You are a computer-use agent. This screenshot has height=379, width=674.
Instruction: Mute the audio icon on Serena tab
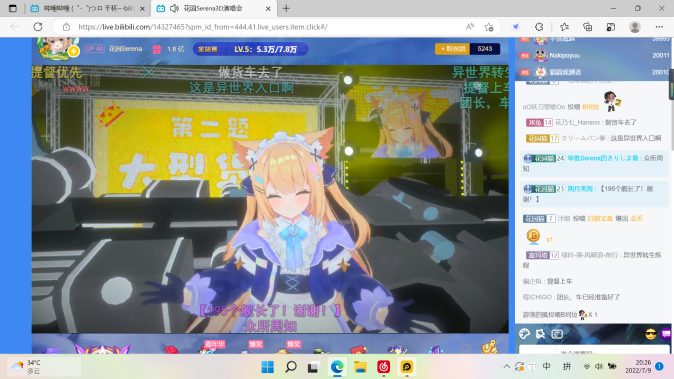(x=175, y=8)
